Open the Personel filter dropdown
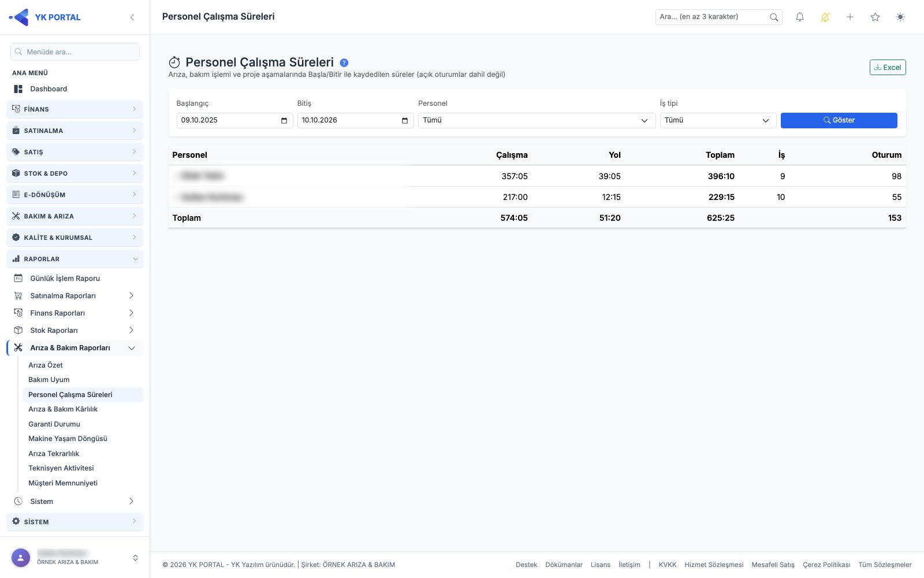924x578 pixels. 537,120
